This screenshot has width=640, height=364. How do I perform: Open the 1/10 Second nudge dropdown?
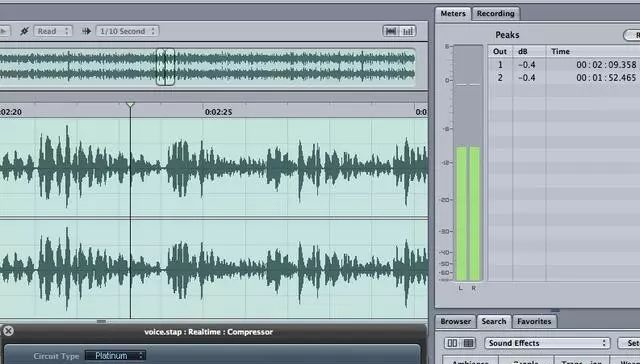[127, 31]
